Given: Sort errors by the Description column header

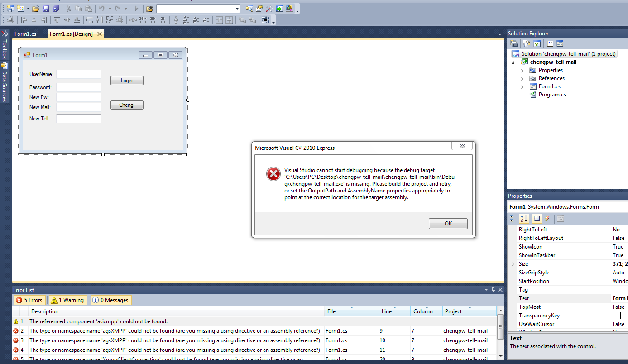Looking at the screenshot, I should [x=177, y=311].
